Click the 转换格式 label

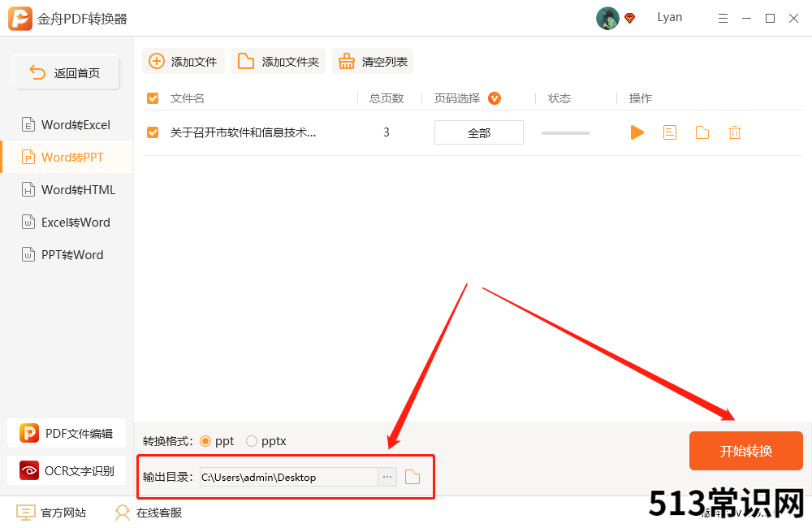pos(168,441)
